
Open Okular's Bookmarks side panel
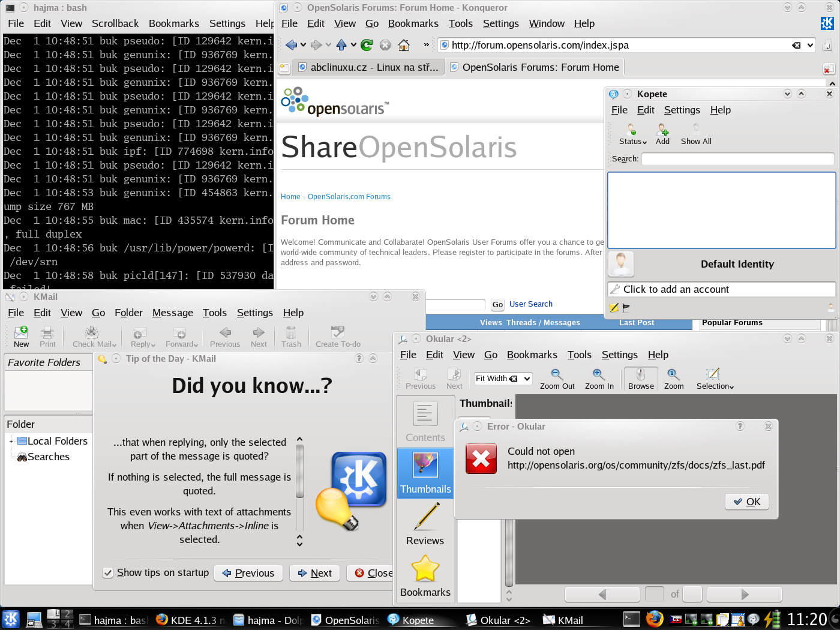pyautogui.click(x=425, y=575)
